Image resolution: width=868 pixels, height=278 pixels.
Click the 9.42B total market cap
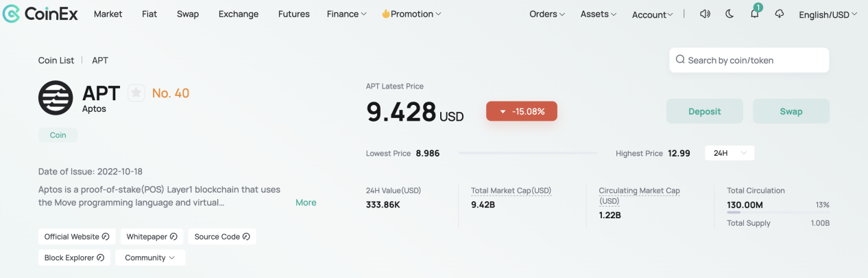click(x=483, y=204)
